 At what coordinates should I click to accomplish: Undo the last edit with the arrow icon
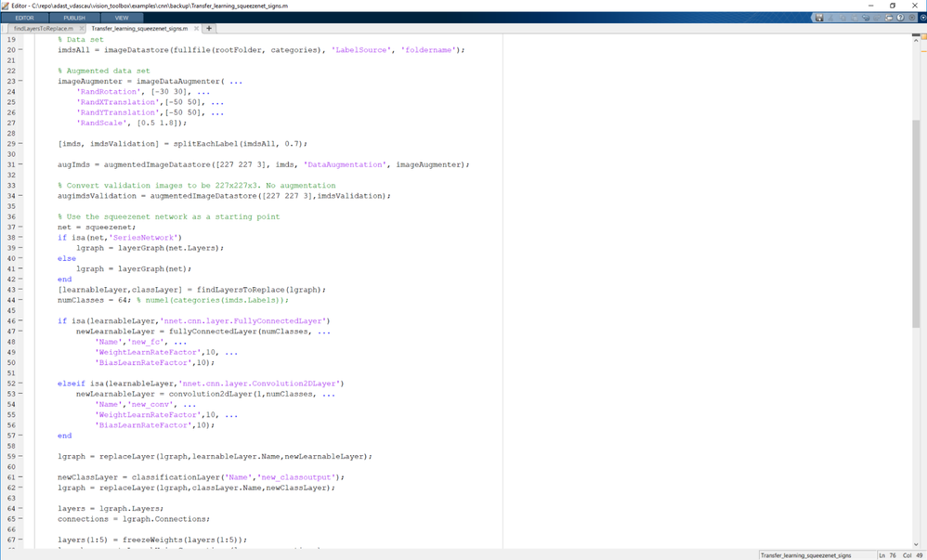click(x=866, y=18)
